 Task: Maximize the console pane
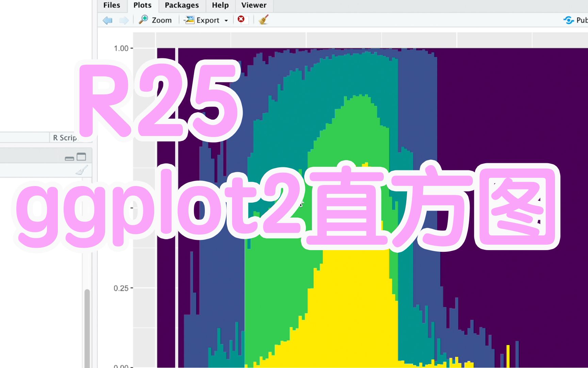point(81,157)
